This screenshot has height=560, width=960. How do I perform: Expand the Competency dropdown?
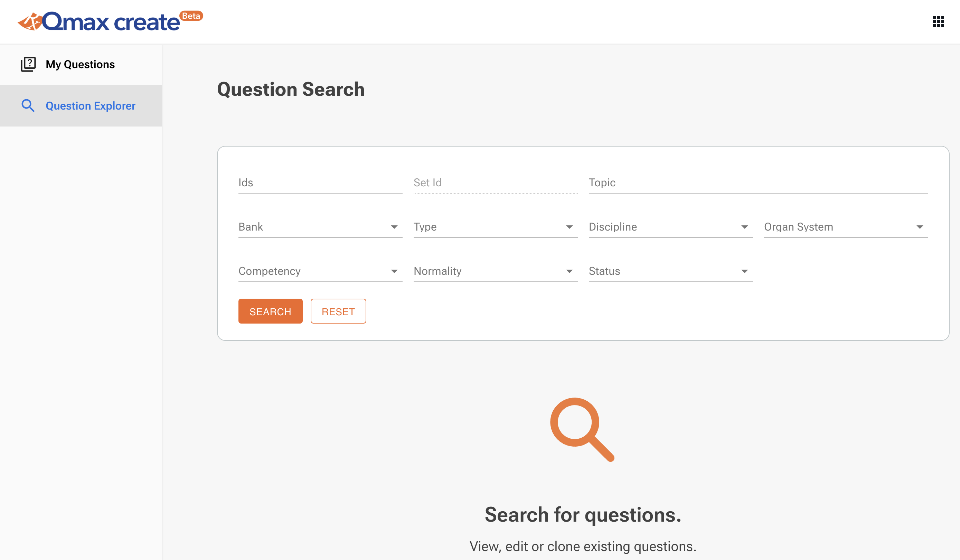pyautogui.click(x=395, y=271)
